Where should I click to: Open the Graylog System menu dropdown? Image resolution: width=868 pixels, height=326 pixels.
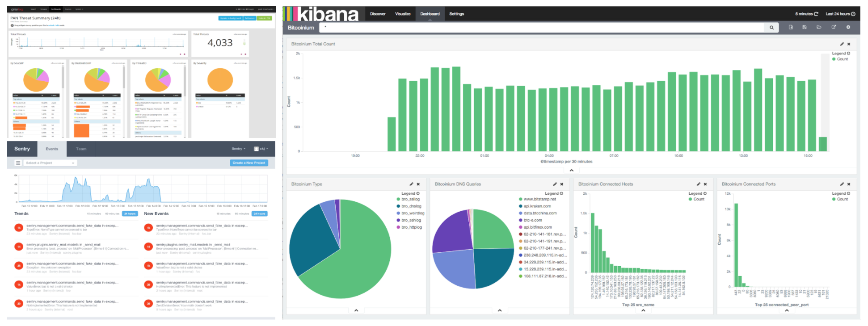pos(79,9)
